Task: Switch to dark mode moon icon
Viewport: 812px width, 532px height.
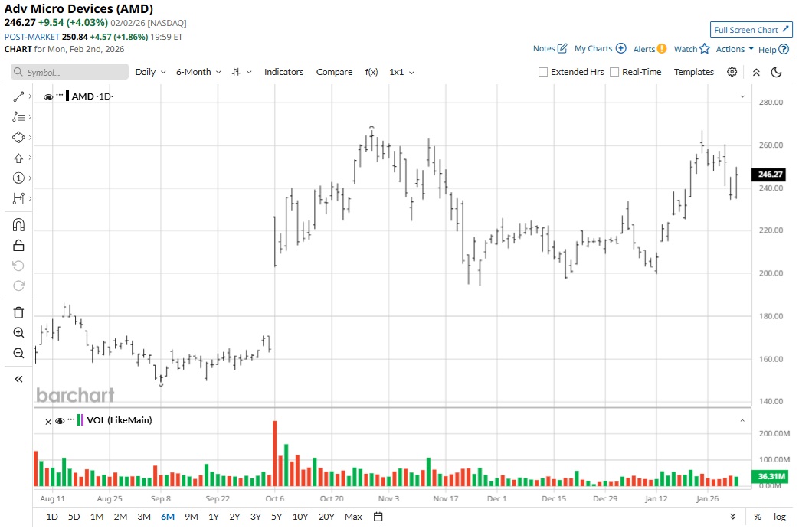Action: [776, 73]
